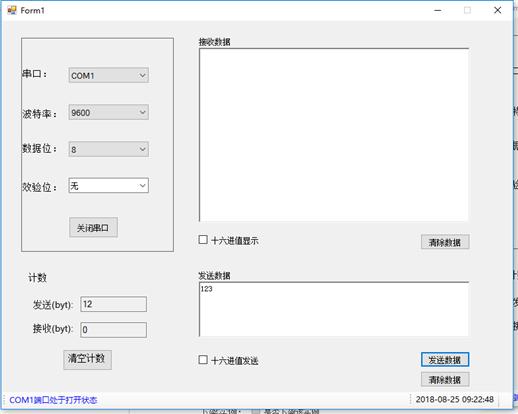This screenshot has width=518, height=414.
Task: Click the date-time in status bar
Action: 455,399
